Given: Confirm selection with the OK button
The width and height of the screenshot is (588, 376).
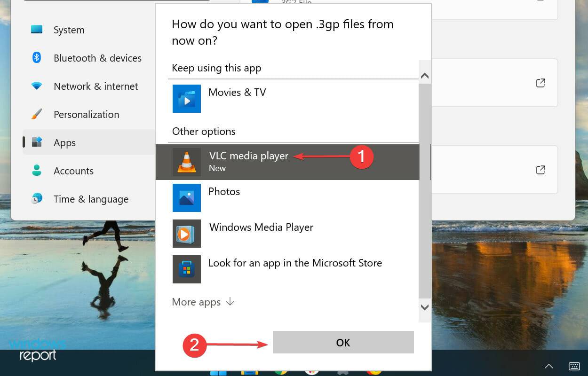Looking at the screenshot, I should click(342, 343).
